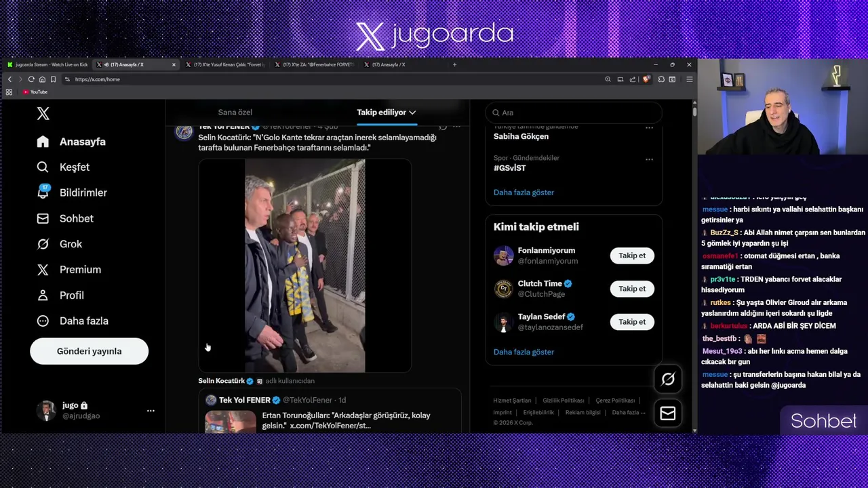The height and width of the screenshot is (488, 868).
Task: Expand Daha fazla sidebar menu
Action: coord(73,321)
